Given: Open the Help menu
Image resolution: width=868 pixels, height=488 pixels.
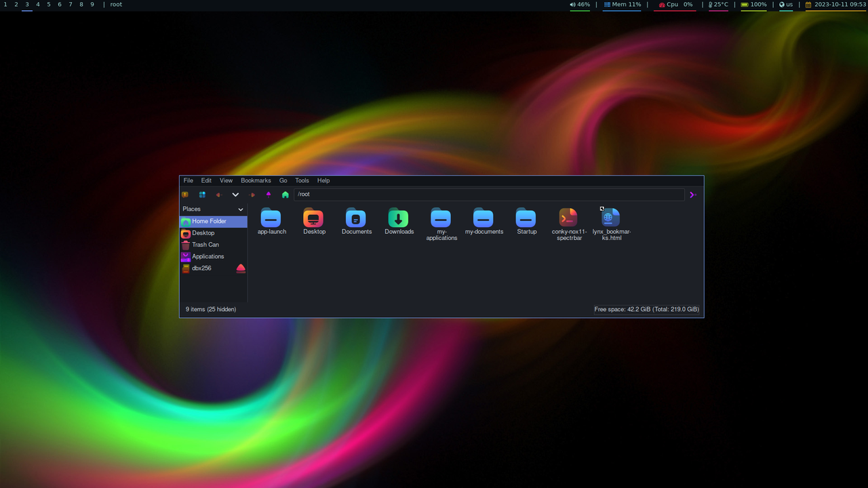Looking at the screenshot, I should [323, 180].
